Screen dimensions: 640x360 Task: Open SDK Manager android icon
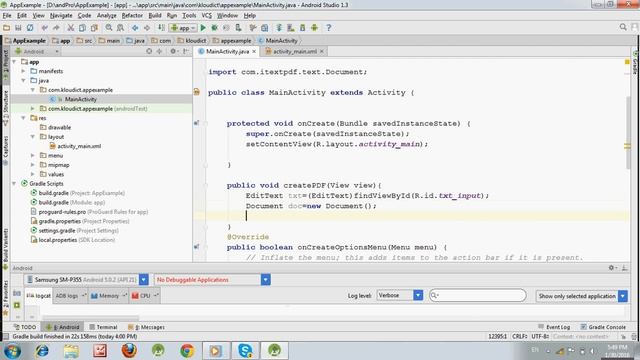(314, 28)
